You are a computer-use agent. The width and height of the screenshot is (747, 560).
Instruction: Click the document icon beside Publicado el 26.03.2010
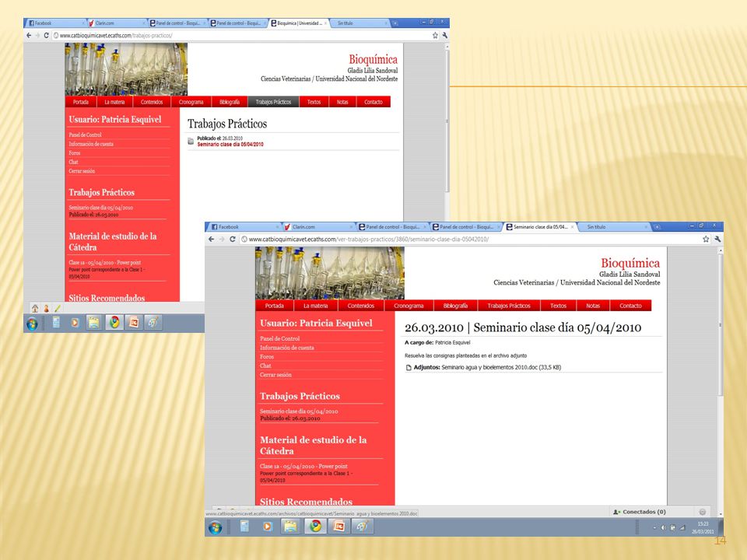(191, 142)
